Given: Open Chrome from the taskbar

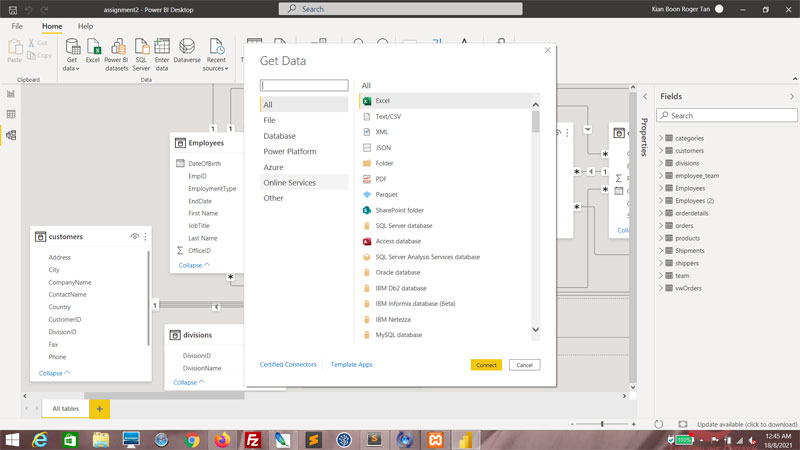Looking at the screenshot, I should (x=192, y=440).
